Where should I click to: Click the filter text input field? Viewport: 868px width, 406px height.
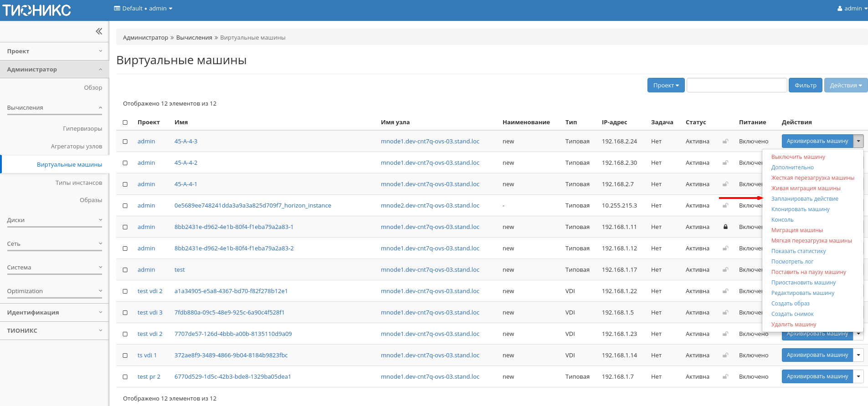coord(736,85)
